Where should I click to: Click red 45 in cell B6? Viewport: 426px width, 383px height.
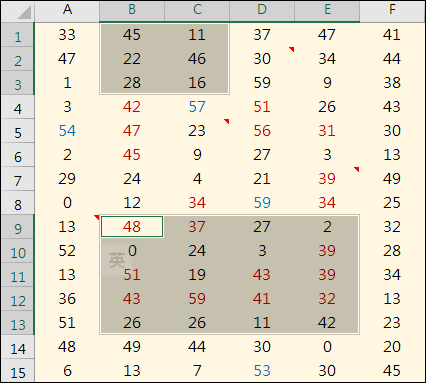point(132,155)
